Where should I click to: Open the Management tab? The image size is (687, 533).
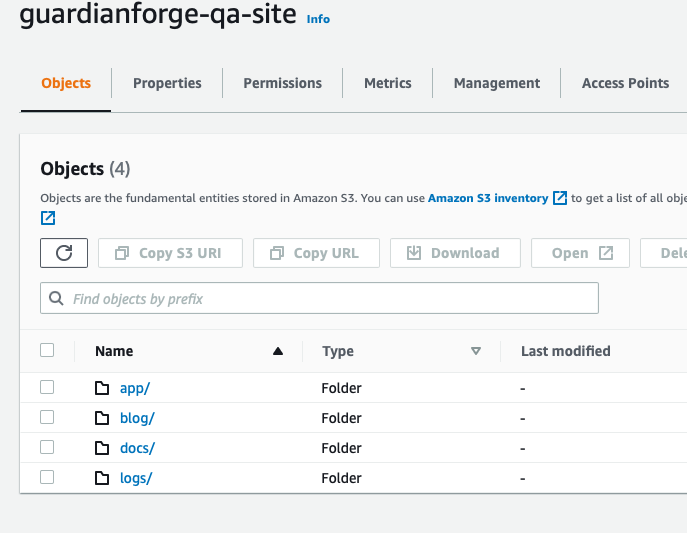[x=497, y=83]
